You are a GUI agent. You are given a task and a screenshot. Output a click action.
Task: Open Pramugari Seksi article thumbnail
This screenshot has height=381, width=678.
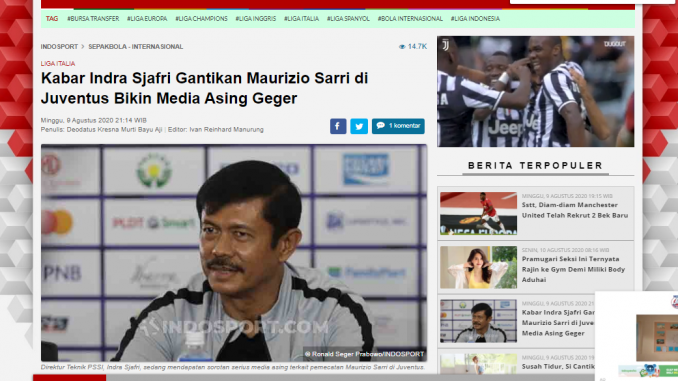(x=478, y=267)
